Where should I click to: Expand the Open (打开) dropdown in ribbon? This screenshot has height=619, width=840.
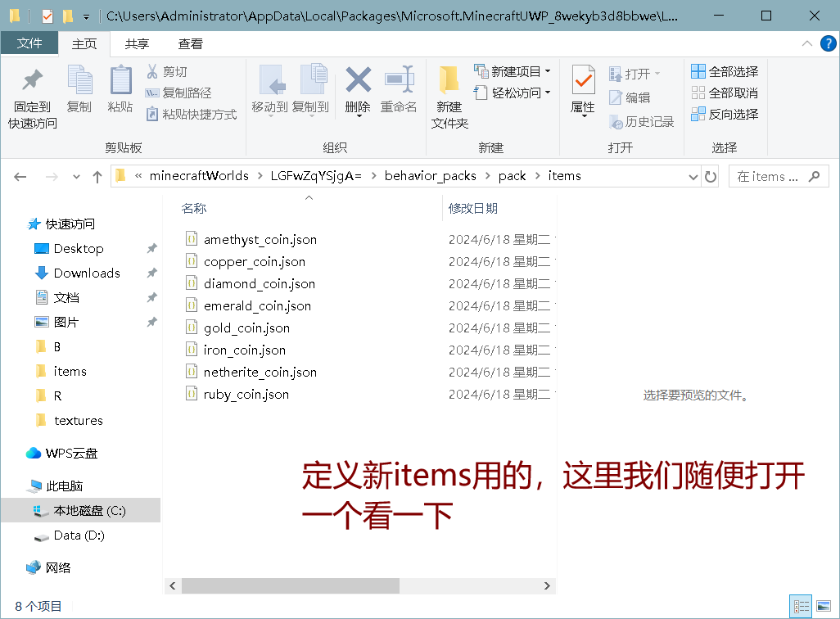click(657, 74)
